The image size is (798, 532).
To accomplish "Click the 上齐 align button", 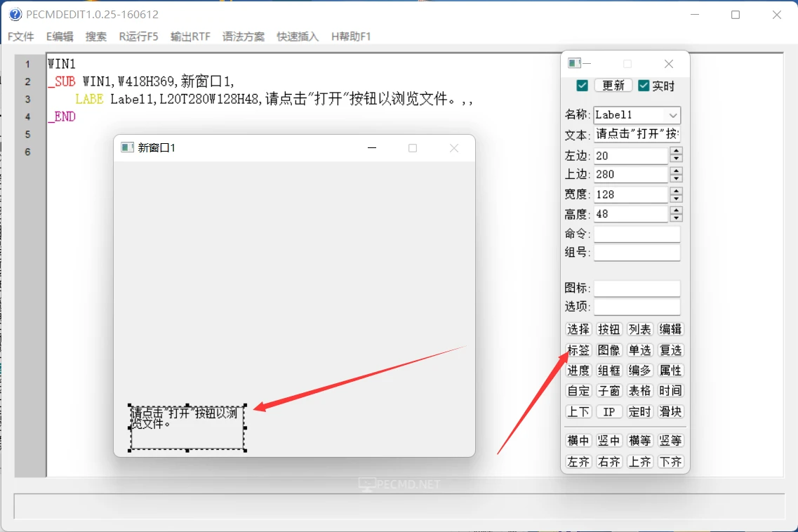I will [x=639, y=462].
